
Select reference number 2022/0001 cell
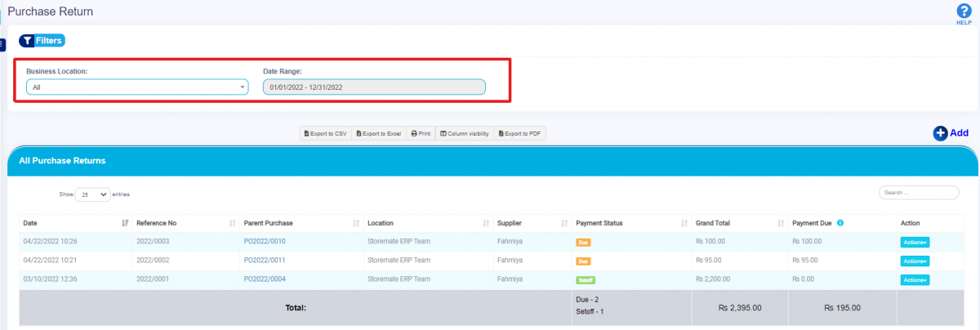pyautogui.click(x=186, y=279)
